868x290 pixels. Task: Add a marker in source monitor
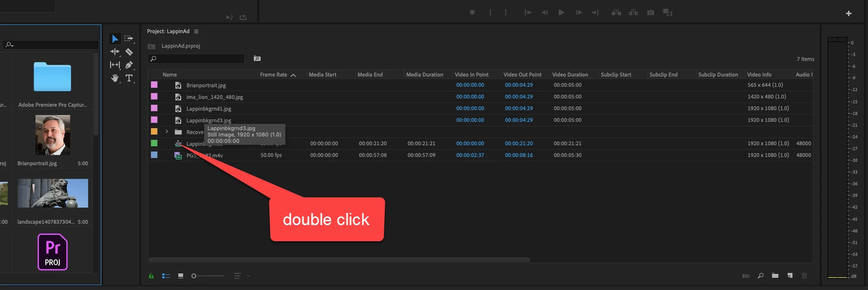(472, 13)
